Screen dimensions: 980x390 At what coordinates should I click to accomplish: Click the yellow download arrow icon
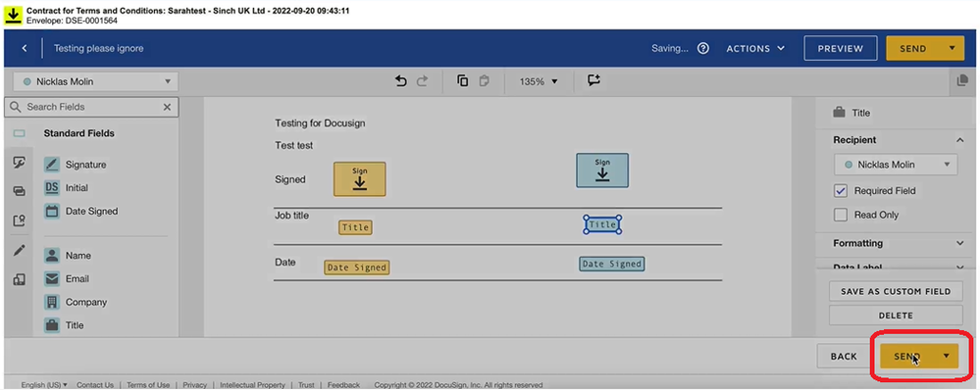tap(13, 15)
